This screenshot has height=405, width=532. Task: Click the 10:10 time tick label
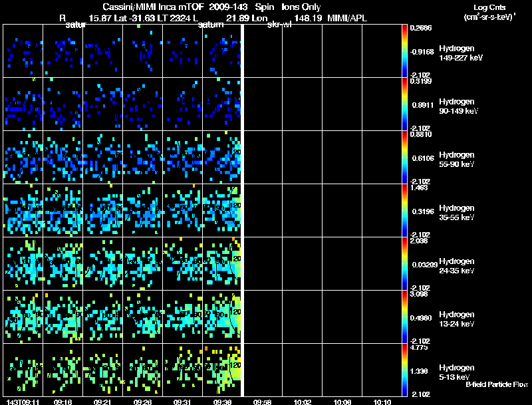382,402
